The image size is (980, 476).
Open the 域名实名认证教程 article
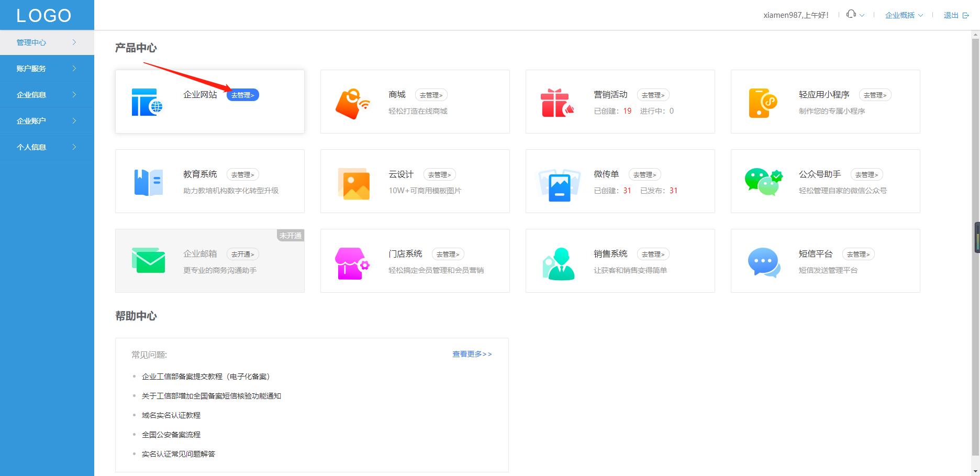(x=171, y=415)
